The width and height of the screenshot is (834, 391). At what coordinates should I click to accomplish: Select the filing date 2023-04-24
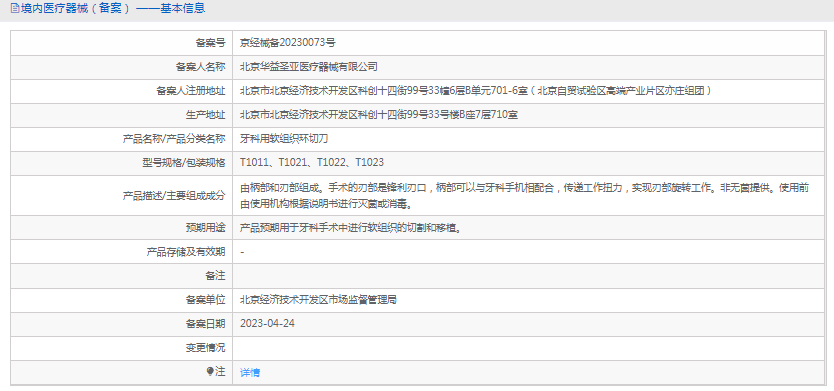point(268,323)
